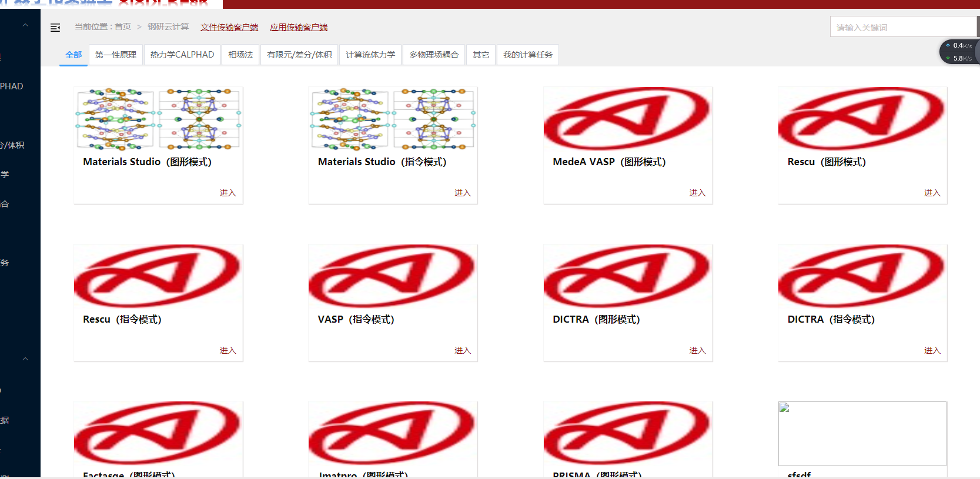Click the network speed overlay widget

pyautogui.click(x=959, y=52)
